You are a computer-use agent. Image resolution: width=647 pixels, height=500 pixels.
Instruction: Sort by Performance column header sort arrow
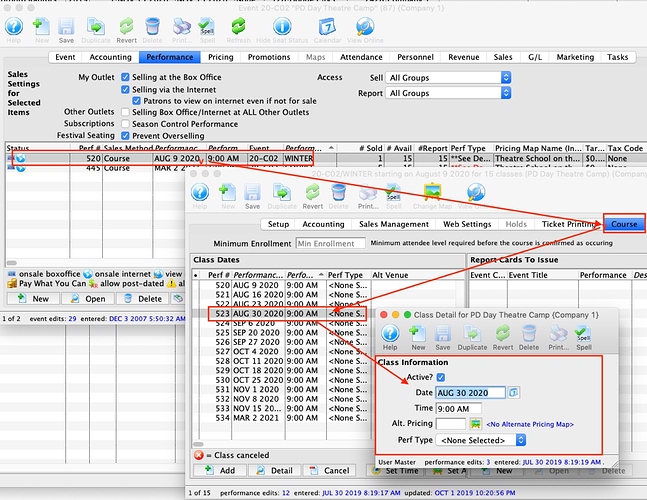[331, 148]
